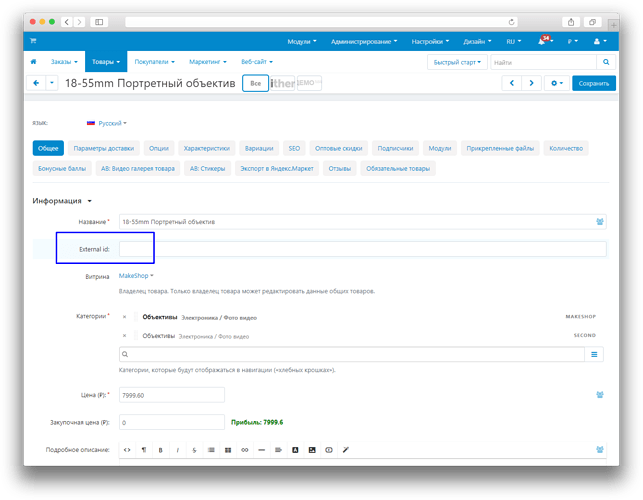The height and width of the screenshot is (500, 643).
Task: Open dropdown arrow next to back button
Action: pos(52,83)
